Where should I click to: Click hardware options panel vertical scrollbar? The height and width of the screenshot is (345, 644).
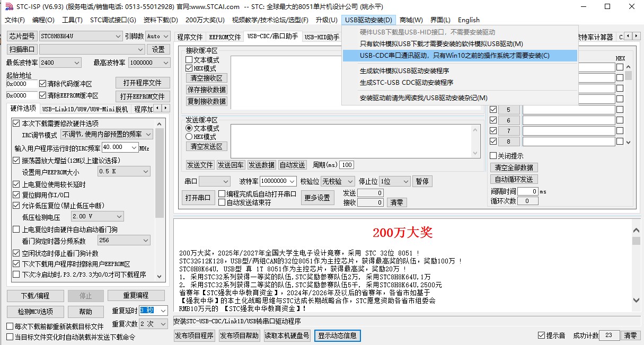pos(160,199)
